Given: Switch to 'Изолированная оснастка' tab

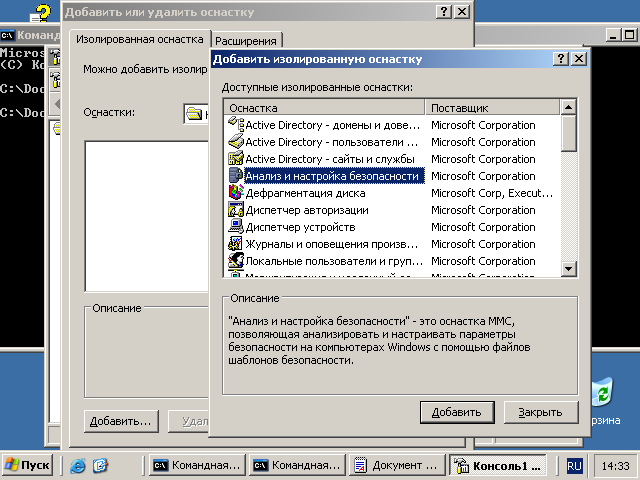Looking at the screenshot, I should 140,39.
